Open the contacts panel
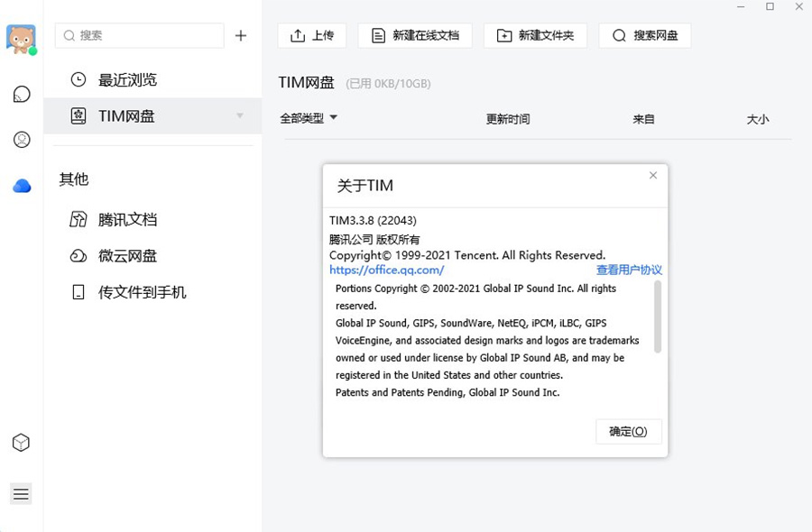Viewport: 812px width, 532px height. point(21,139)
